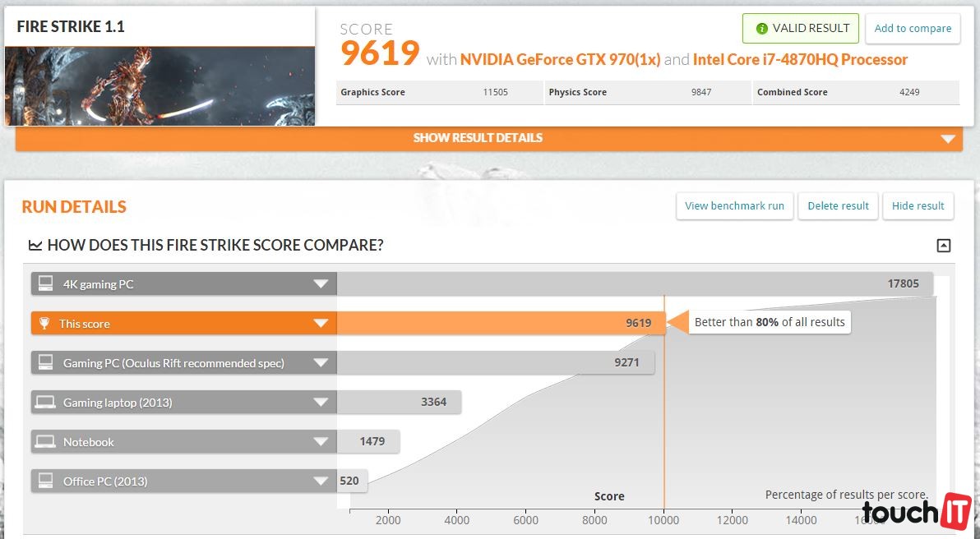Click the Gaming laptop (2013) laptop icon

(46, 403)
